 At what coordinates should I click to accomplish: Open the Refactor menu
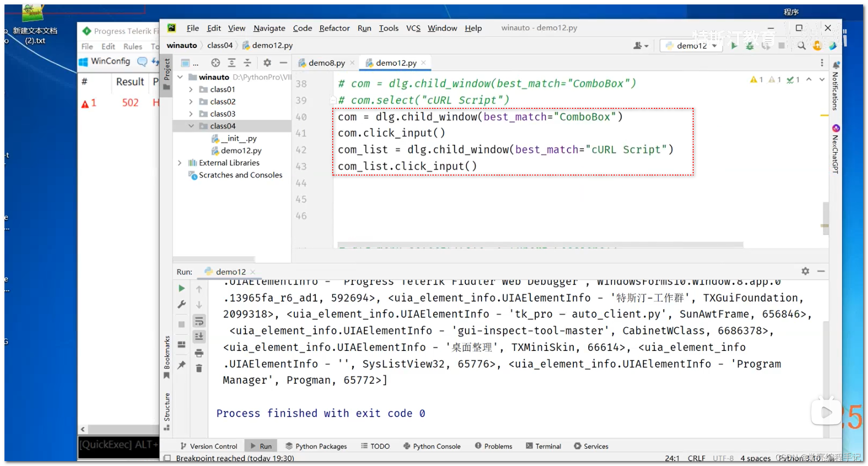click(334, 28)
